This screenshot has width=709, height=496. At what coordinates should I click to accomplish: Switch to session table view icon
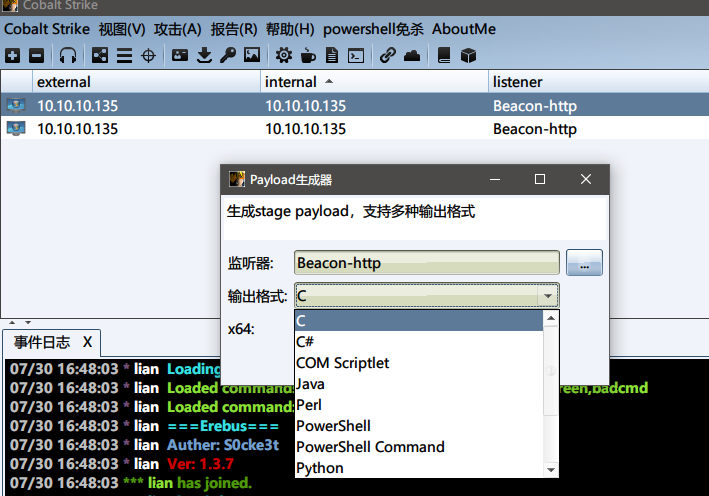124,56
